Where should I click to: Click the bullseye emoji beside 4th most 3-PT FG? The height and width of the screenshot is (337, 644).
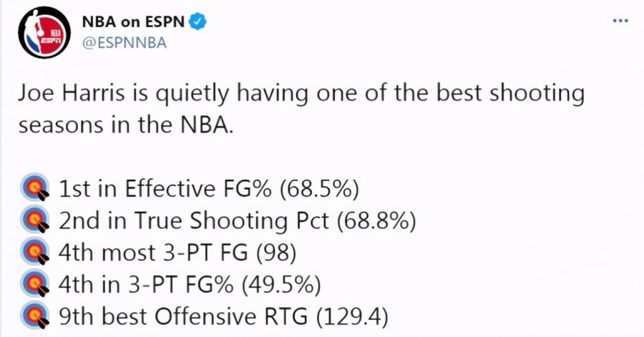35,252
